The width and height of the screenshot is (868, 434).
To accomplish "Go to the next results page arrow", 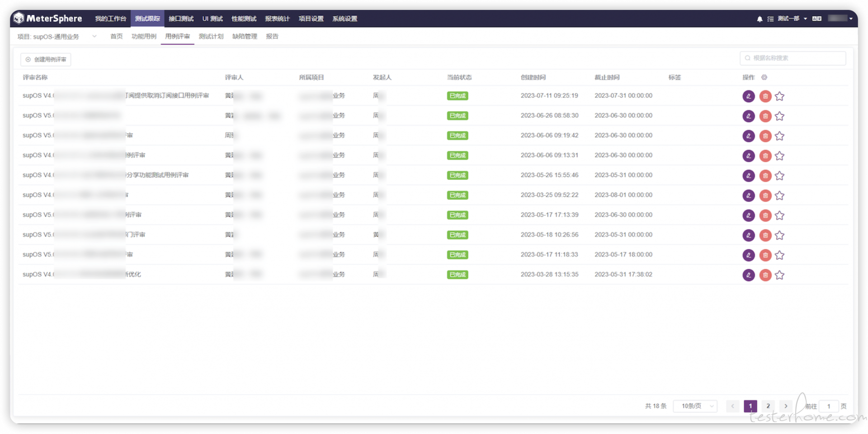I will (x=786, y=406).
